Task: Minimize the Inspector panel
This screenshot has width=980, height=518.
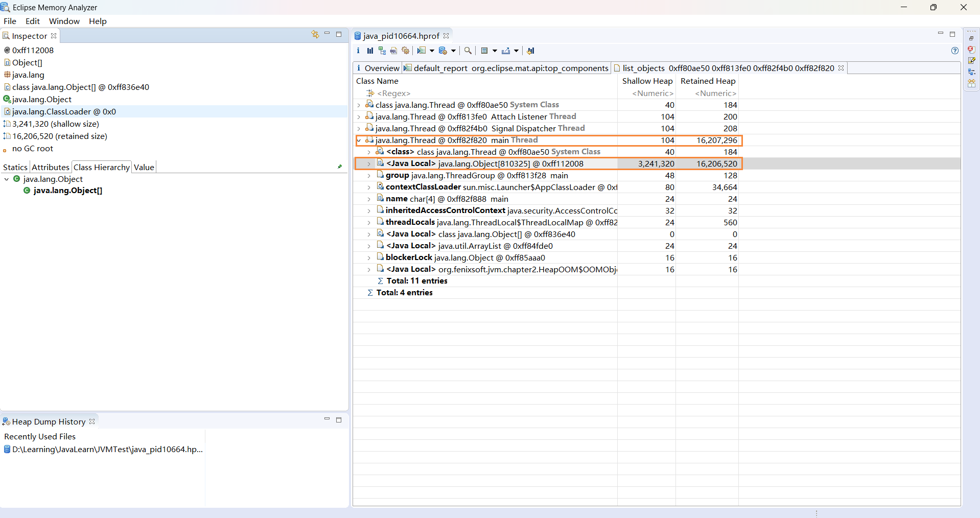Action: point(327,34)
